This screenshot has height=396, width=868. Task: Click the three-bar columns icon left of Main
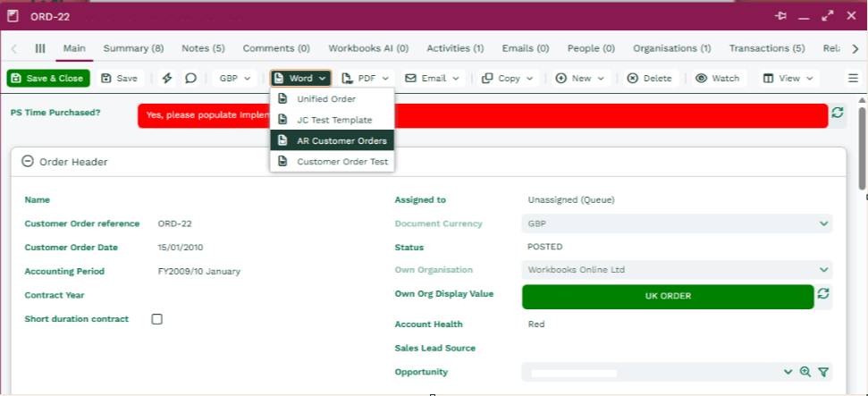(40, 48)
